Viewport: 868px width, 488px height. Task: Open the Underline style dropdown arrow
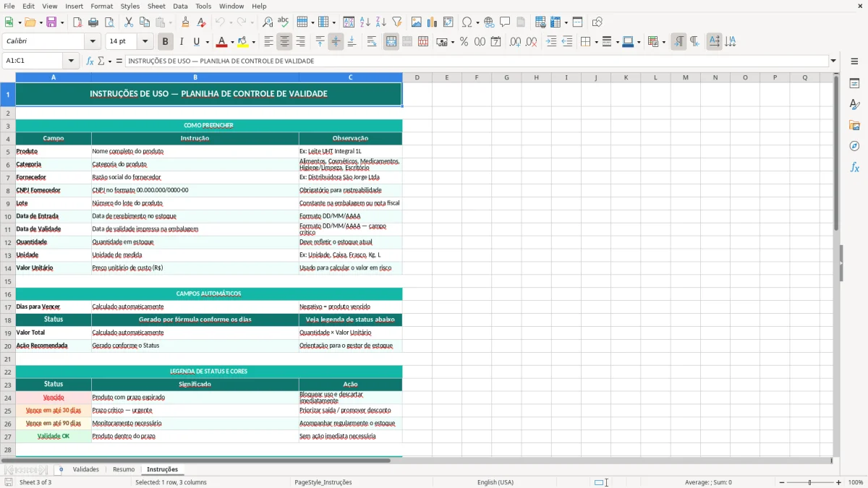[x=207, y=42]
